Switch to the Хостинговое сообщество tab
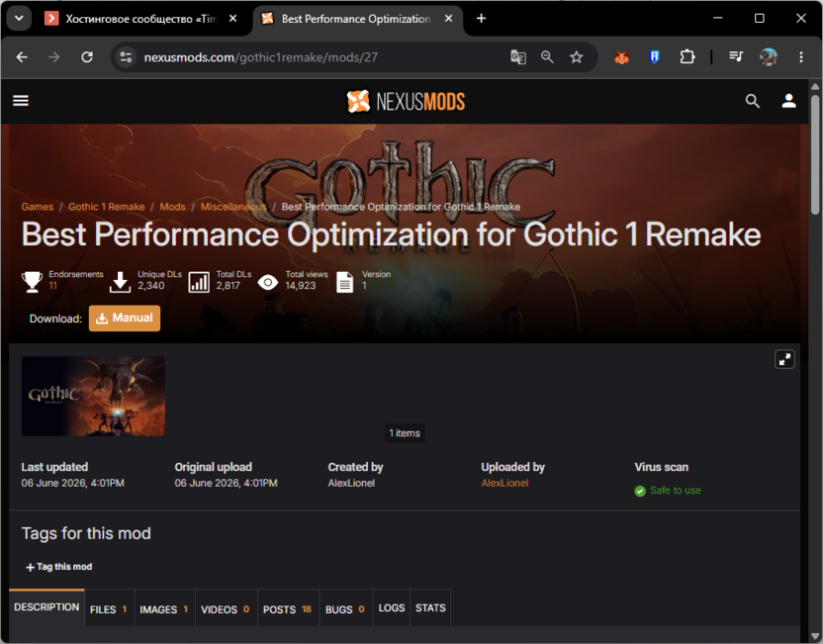 (140, 19)
